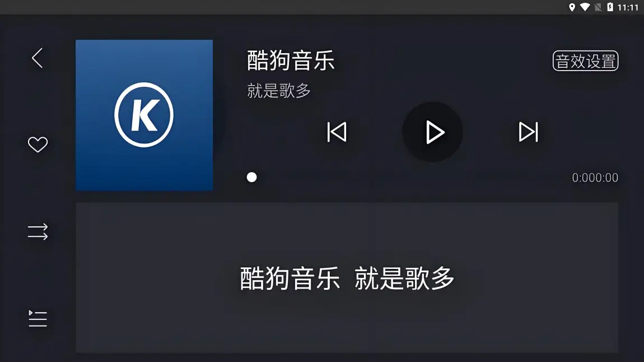
Task: Play the current track
Action: (x=432, y=132)
